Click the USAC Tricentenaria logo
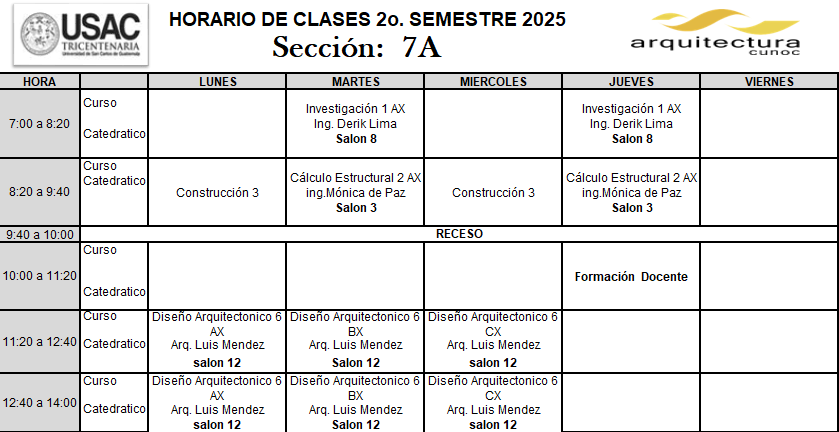 (81, 34)
